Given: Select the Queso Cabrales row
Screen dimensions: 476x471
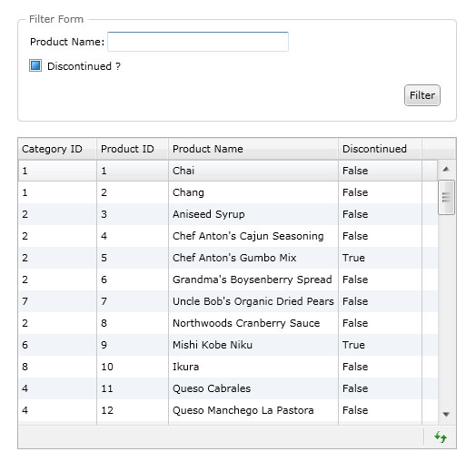Looking at the screenshot, I should [x=228, y=388].
